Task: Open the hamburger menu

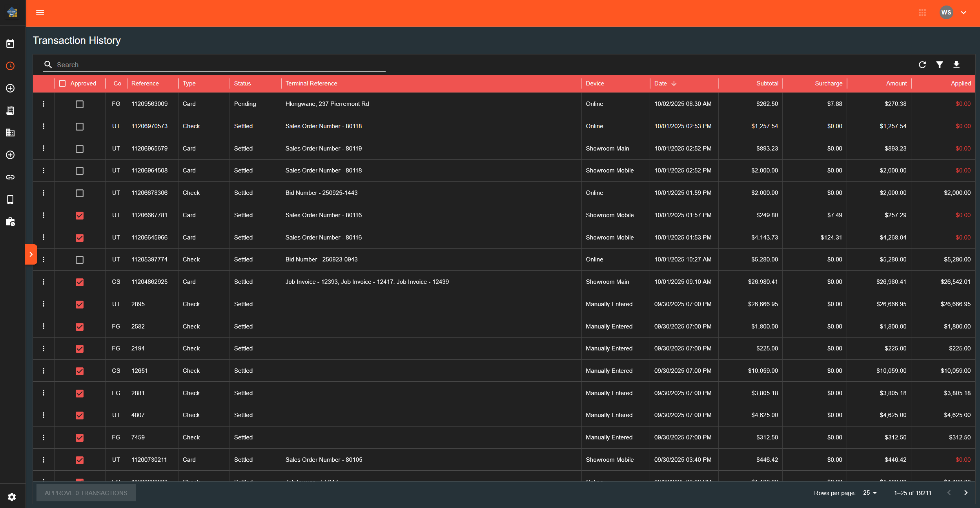Action: point(40,13)
